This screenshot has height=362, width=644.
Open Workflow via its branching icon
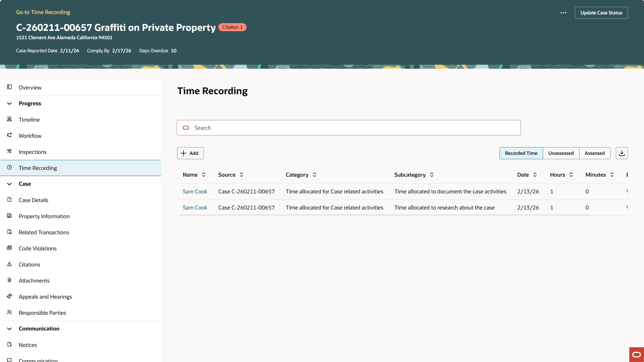pyautogui.click(x=9, y=135)
